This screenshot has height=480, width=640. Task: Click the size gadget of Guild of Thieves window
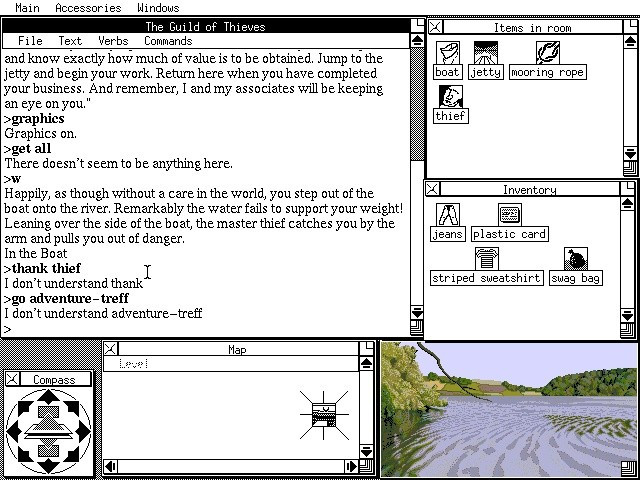click(x=417, y=328)
